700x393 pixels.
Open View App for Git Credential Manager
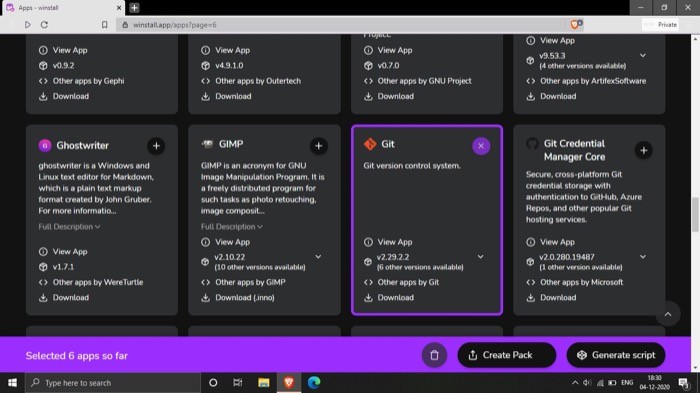(x=550, y=242)
